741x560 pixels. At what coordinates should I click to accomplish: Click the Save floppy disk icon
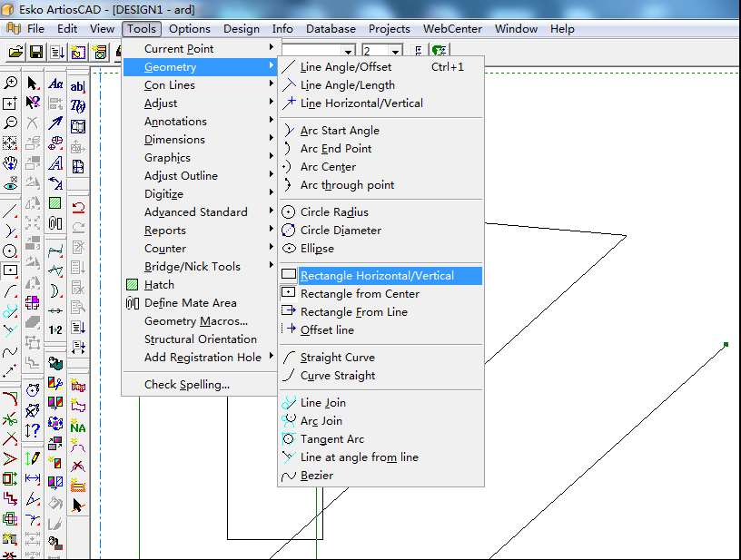tap(36, 53)
